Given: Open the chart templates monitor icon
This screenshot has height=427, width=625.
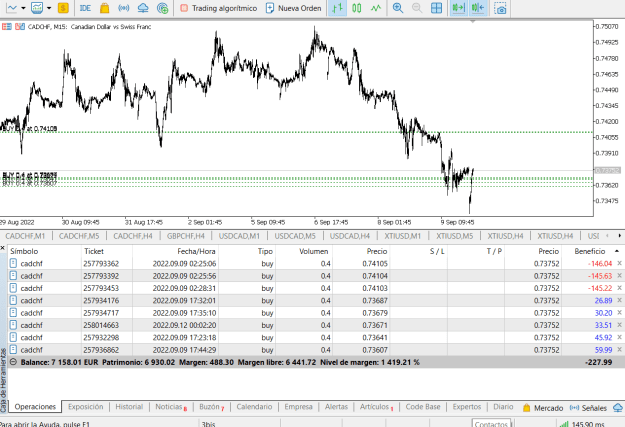Looking at the screenshot, I should [37, 8].
